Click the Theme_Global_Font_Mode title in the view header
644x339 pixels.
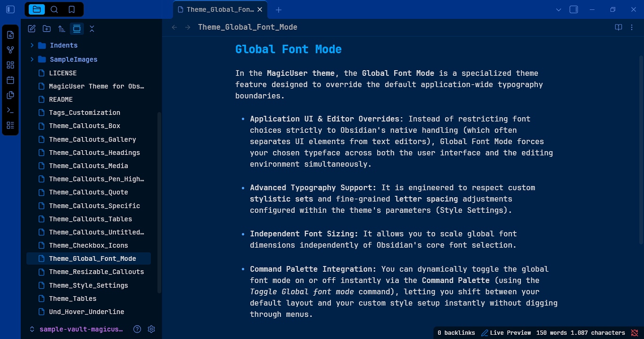pos(248,27)
